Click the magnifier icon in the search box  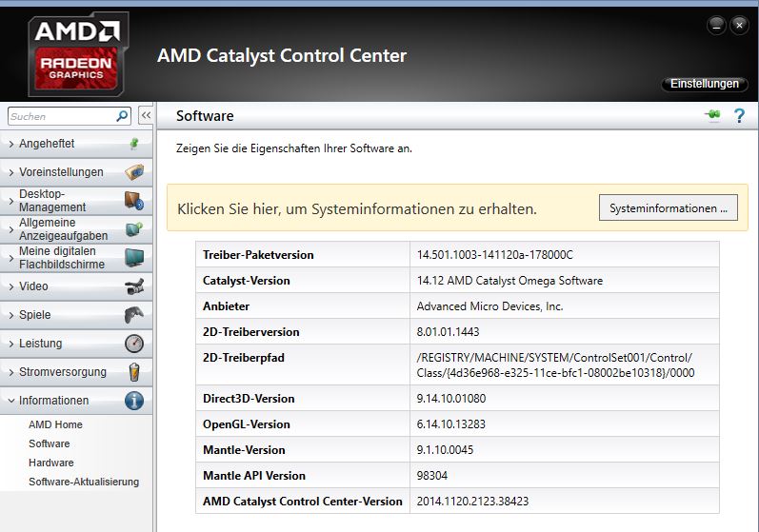pyautogui.click(x=122, y=116)
